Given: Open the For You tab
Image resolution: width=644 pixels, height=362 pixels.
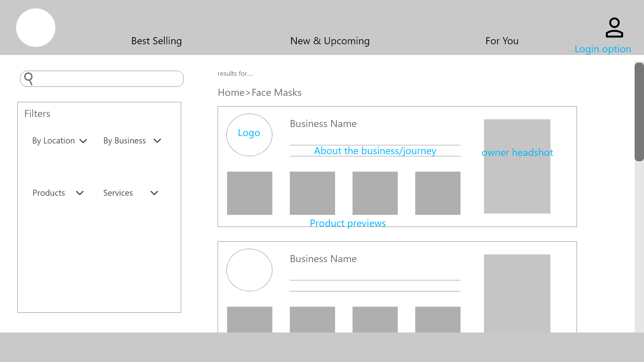Looking at the screenshot, I should [502, 41].
